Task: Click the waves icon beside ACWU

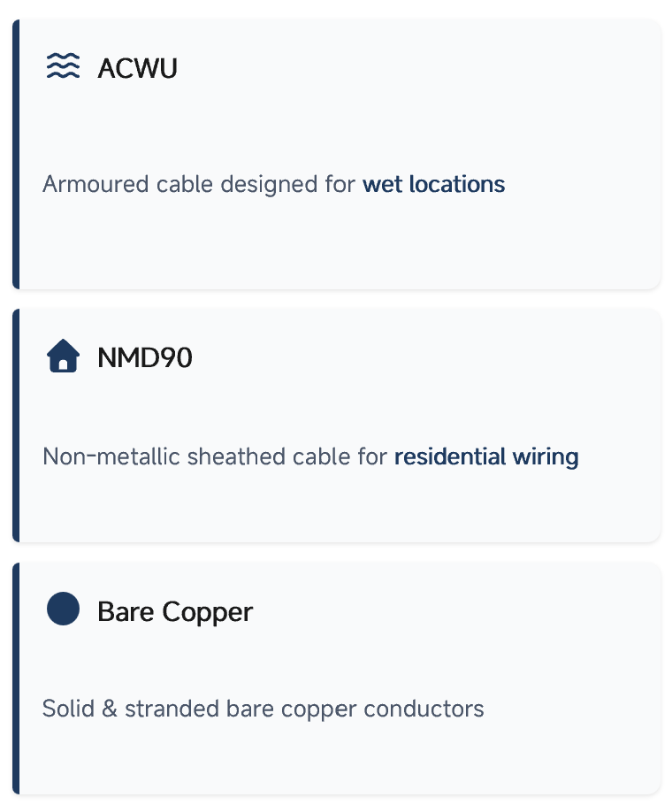Action: click(x=63, y=66)
